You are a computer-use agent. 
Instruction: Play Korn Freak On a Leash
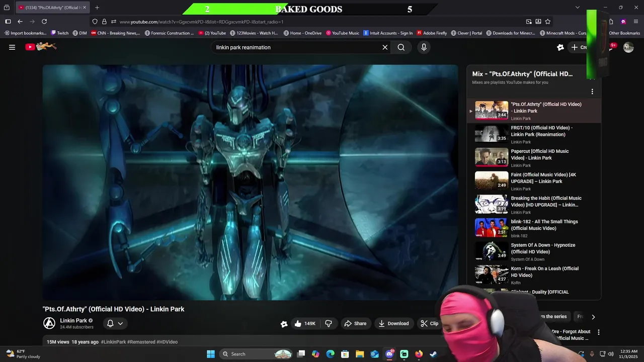[533, 275]
